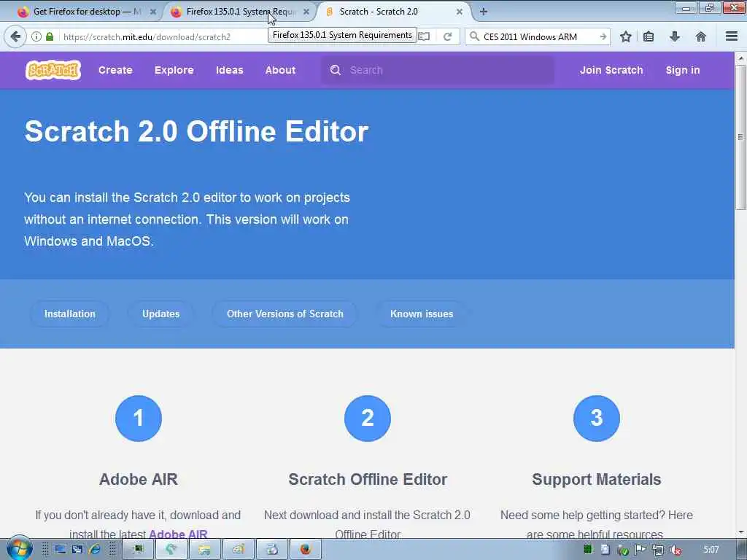Open the Firefox hamburger menu
This screenshot has width=747, height=560.
(x=732, y=36)
